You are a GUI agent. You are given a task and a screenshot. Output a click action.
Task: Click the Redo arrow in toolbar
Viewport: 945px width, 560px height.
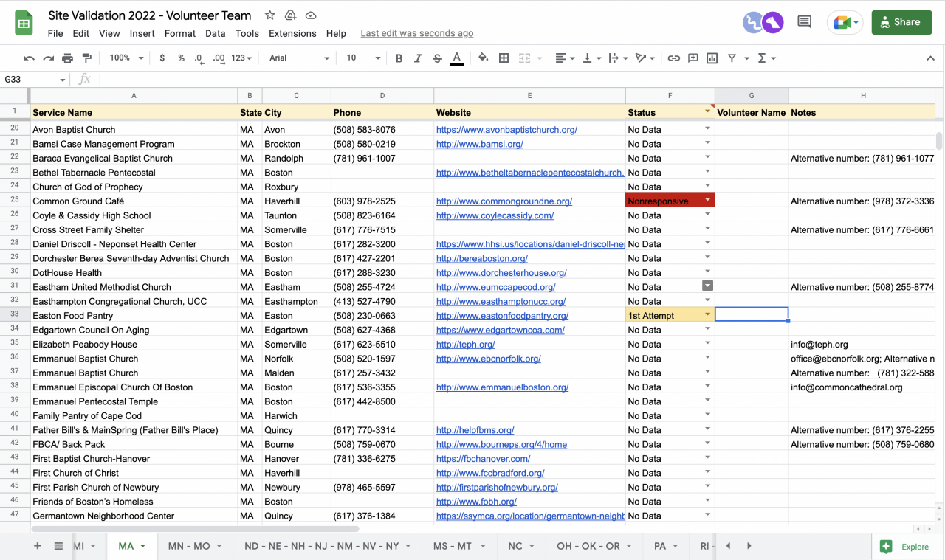pos(48,58)
